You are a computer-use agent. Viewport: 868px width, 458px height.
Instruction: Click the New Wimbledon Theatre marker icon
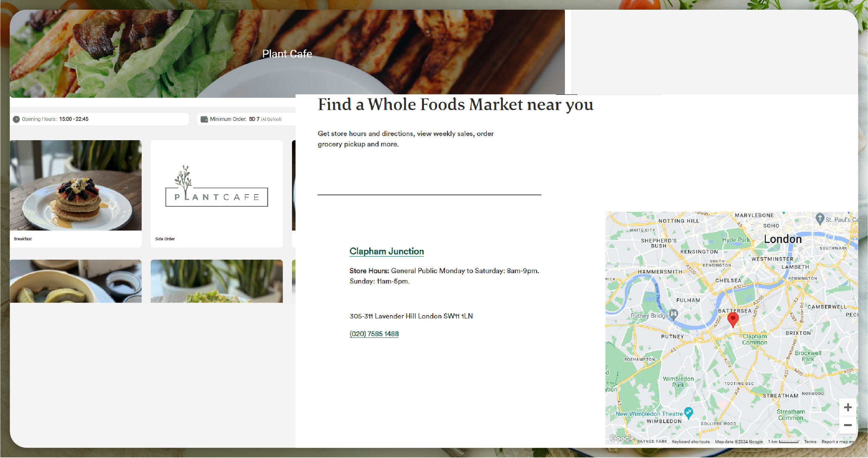689,413
